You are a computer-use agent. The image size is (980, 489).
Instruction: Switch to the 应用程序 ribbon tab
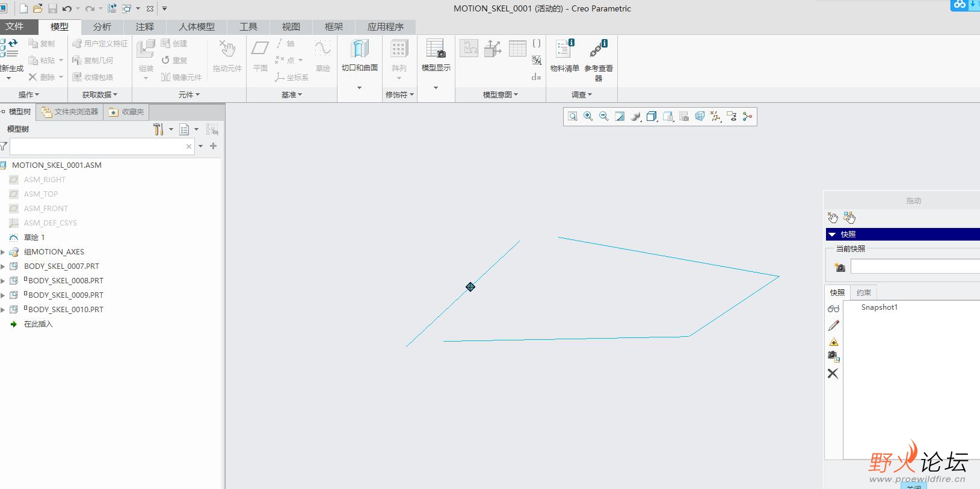[x=386, y=26]
